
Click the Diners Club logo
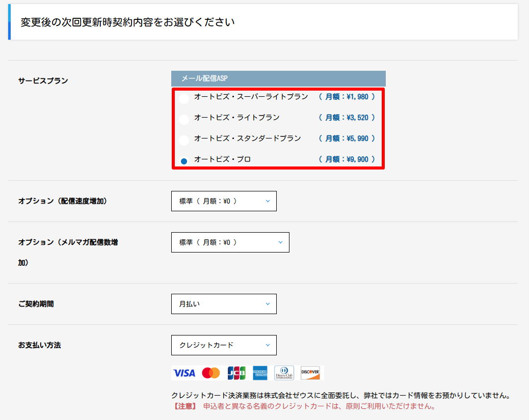tap(284, 373)
